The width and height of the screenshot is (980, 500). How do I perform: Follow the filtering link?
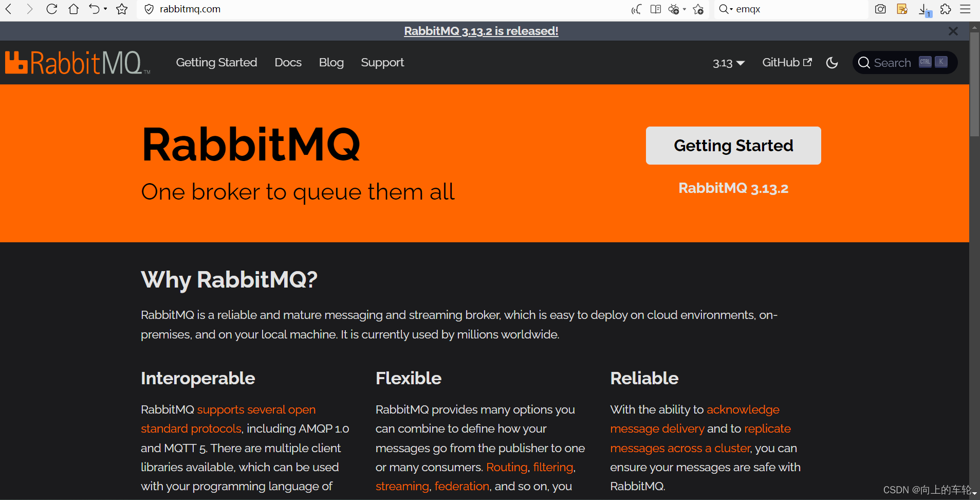coord(553,467)
